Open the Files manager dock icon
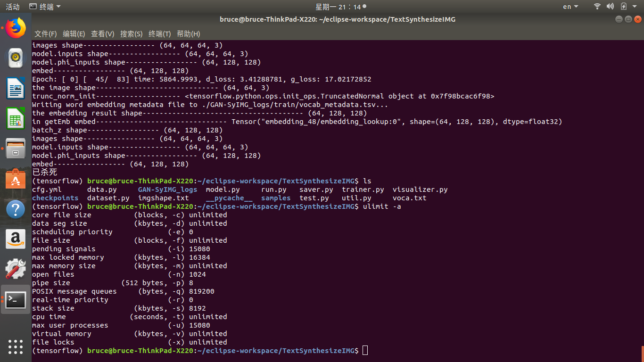The width and height of the screenshot is (644, 362). (x=16, y=148)
